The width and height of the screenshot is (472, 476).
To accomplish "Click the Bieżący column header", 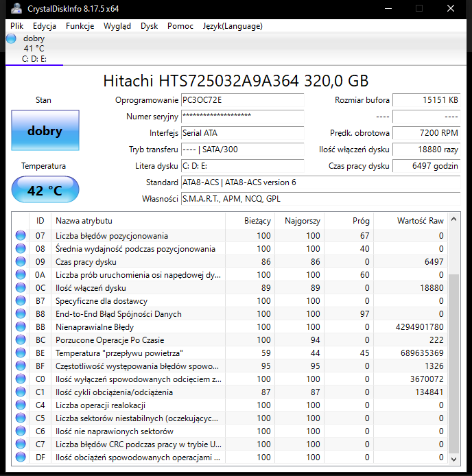I will [250, 221].
